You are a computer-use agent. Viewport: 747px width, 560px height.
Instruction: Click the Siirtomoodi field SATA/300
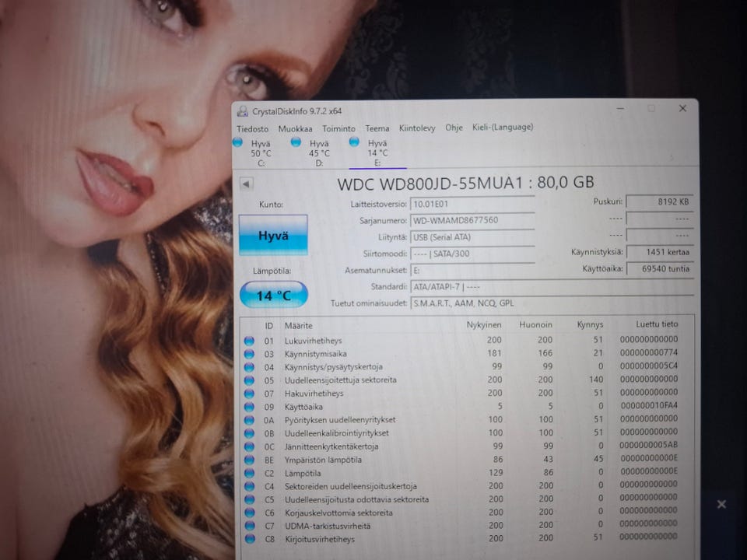pyautogui.click(x=472, y=254)
